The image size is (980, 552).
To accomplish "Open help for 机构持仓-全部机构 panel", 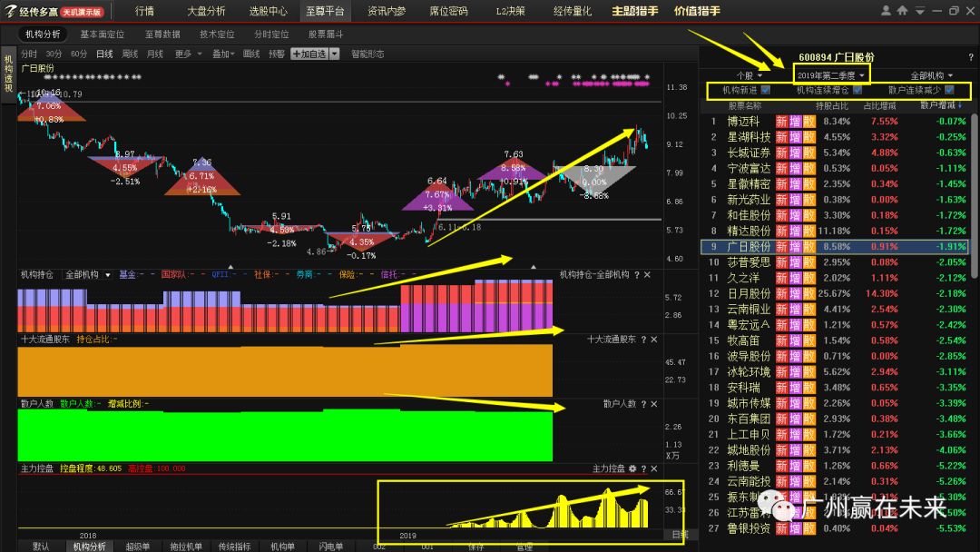I will (x=637, y=275).
